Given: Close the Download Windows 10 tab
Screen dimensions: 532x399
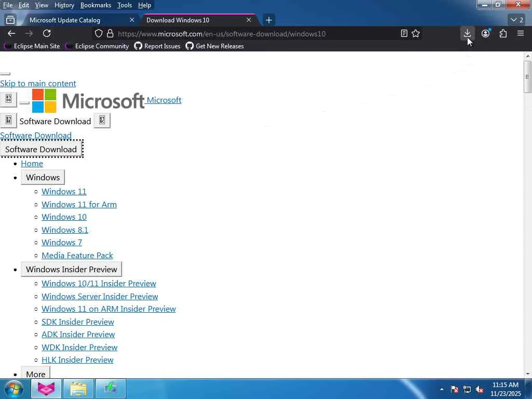Looking at the screenshot, I should coord(249,20).
